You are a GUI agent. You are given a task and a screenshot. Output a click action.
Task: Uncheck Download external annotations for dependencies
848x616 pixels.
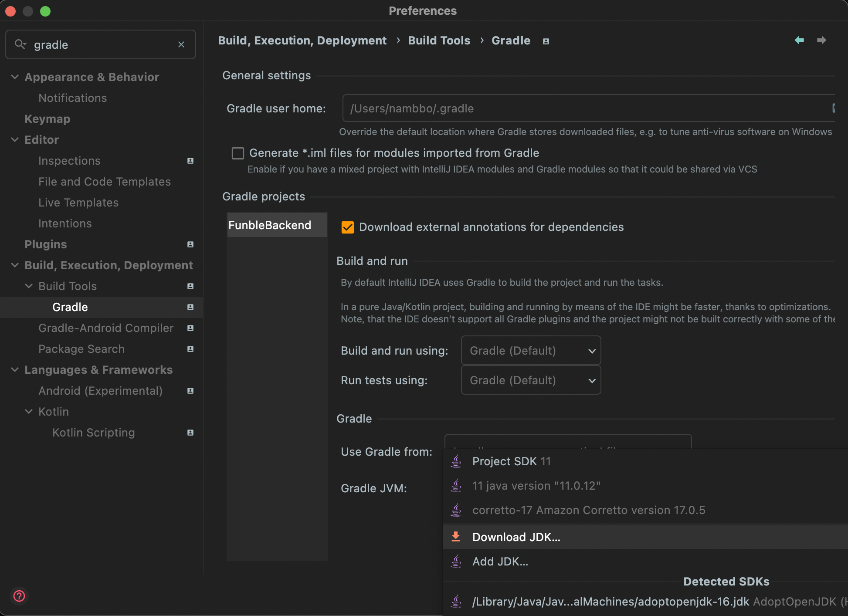click(x=347, y=227)
